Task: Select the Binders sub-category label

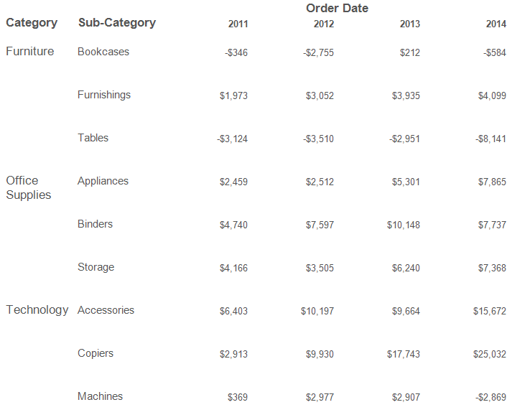Action: coord(95,224)
